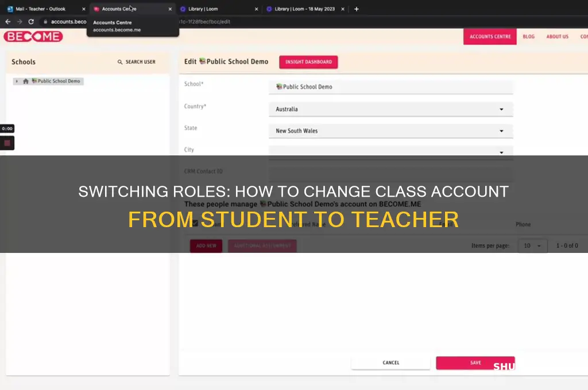Click the Loom stop recording button
This screenshot has width=588, height=390.
click(7, 143)
